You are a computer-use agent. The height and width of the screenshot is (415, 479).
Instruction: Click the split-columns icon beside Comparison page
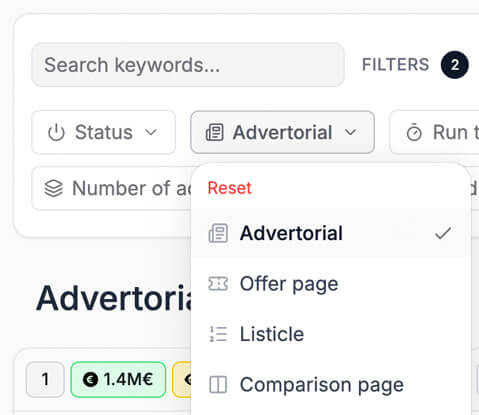coord(218,385)
